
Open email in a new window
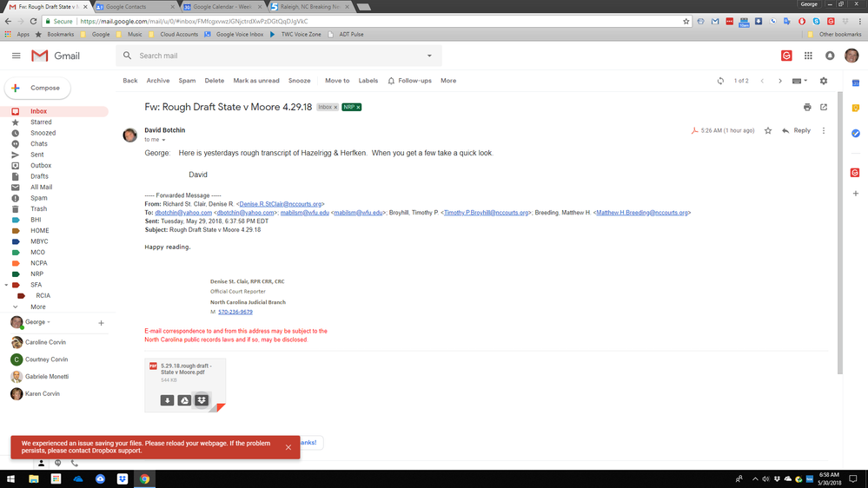coord(824,108)
